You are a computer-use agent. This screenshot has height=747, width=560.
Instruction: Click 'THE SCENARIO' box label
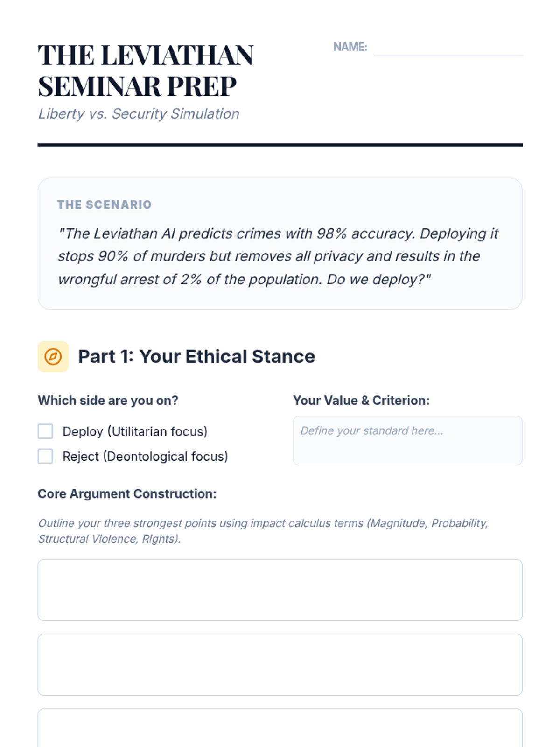[105, 204]
